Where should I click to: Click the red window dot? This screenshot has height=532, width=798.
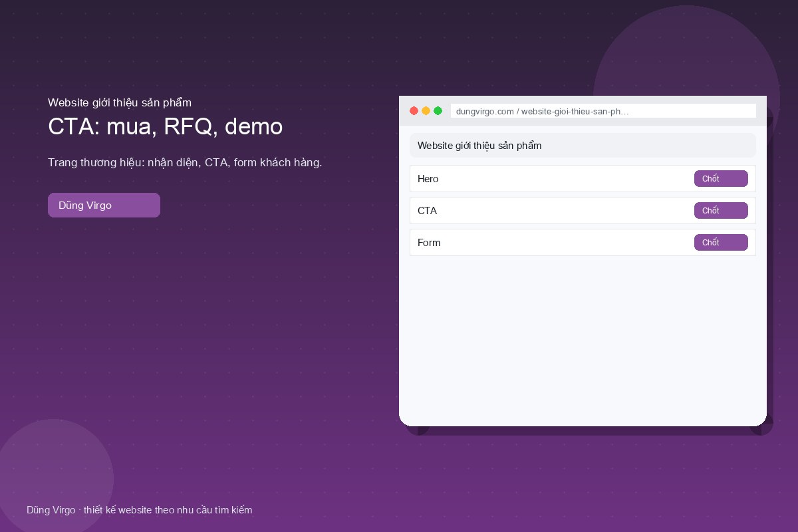click(x=414, y=111)
